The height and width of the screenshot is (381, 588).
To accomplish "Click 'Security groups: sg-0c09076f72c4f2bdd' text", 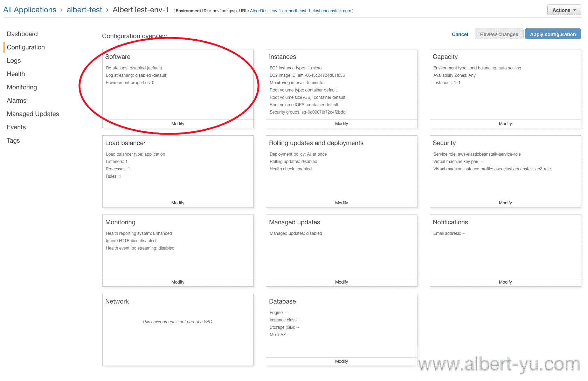I will click(307, 112).
